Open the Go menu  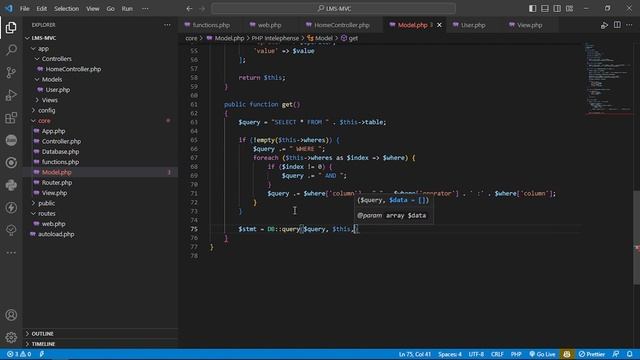pyautogui.click(x=111, y=9)
